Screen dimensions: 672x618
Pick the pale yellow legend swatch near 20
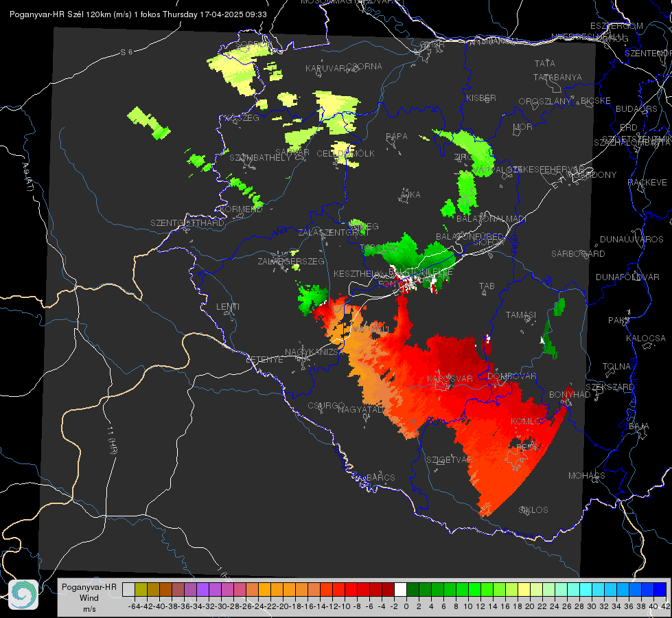(x=524, y=590)
